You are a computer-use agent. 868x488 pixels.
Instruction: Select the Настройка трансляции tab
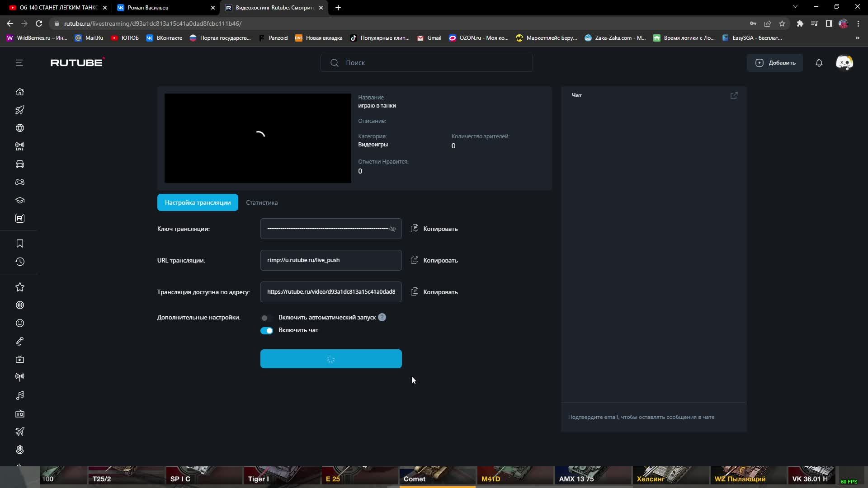[198, 202]
